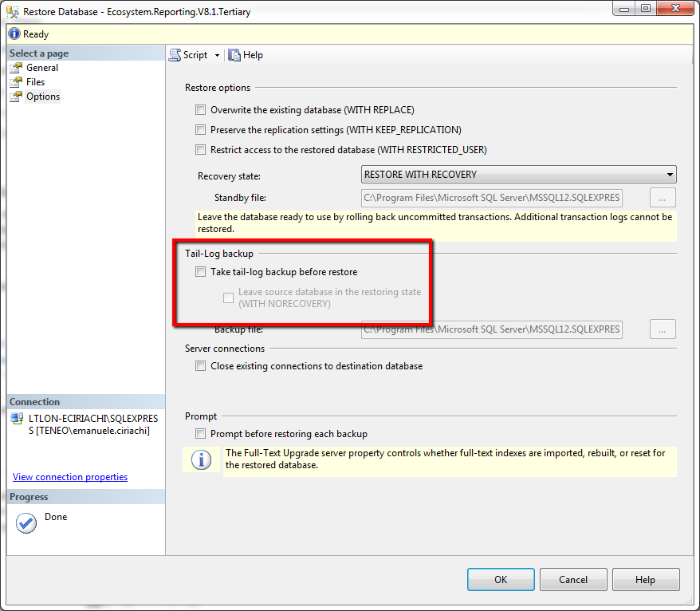The height and width of the screenshot is (611, 700).
Task: Click the Tail-Log backup section heading
Action: pyautogui.click(x=219, y=254)
